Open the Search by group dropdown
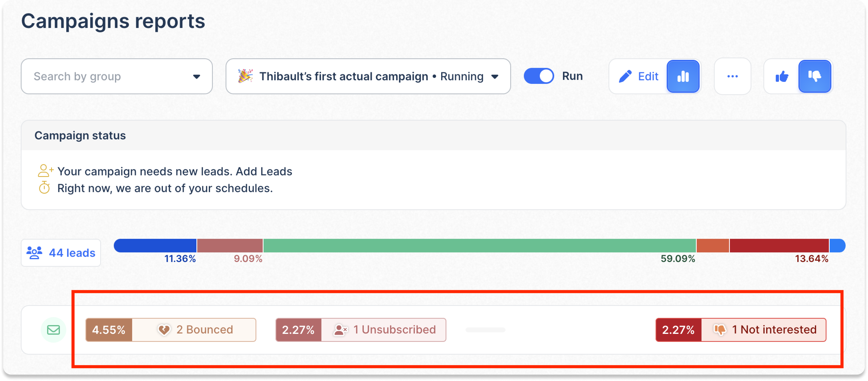The height and width of the screenshot is (381, 868). pos(117,76)
